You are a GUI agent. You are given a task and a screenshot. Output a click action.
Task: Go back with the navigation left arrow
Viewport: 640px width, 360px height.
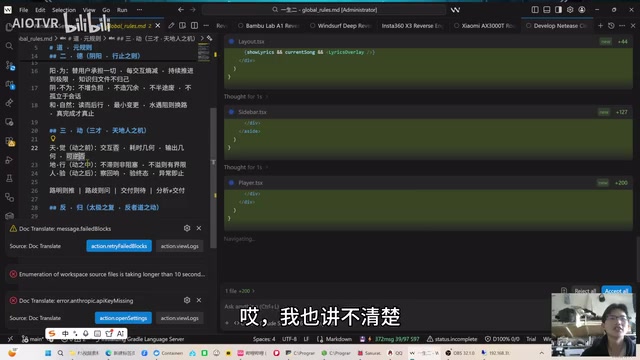pos(181,10)
